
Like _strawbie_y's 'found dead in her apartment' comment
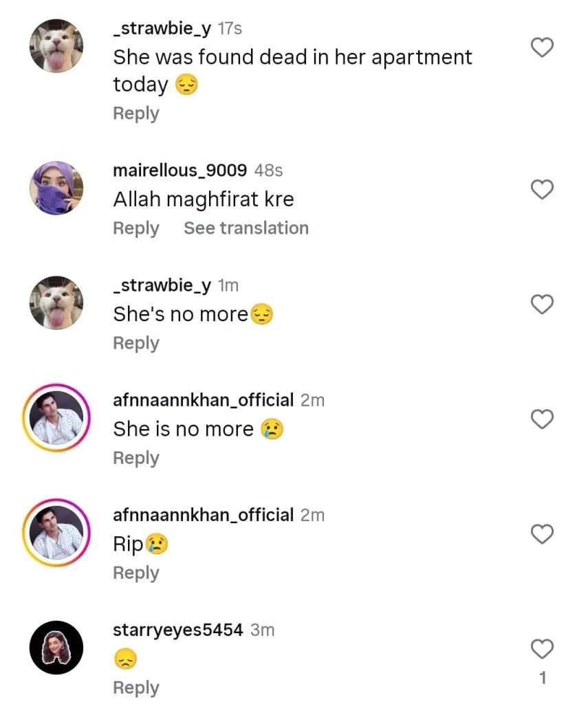pyautogui.click(x=542, y=47)
